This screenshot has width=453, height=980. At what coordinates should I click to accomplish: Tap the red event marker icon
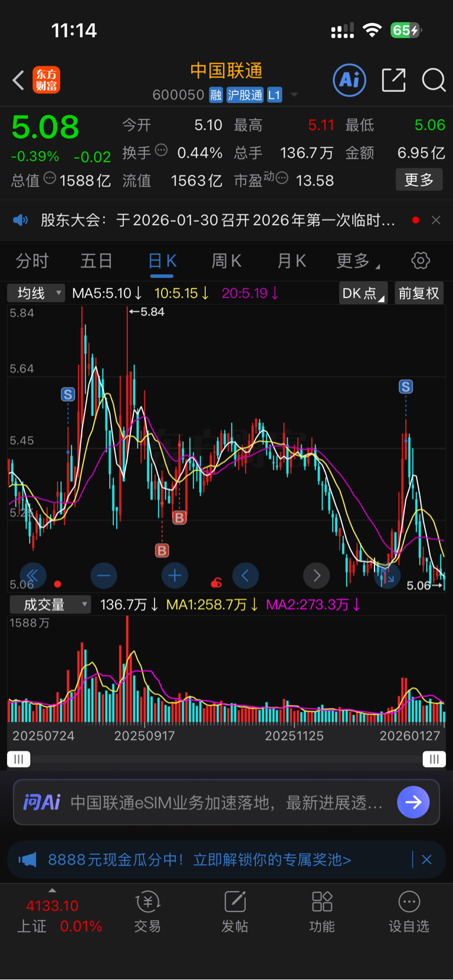216,583
